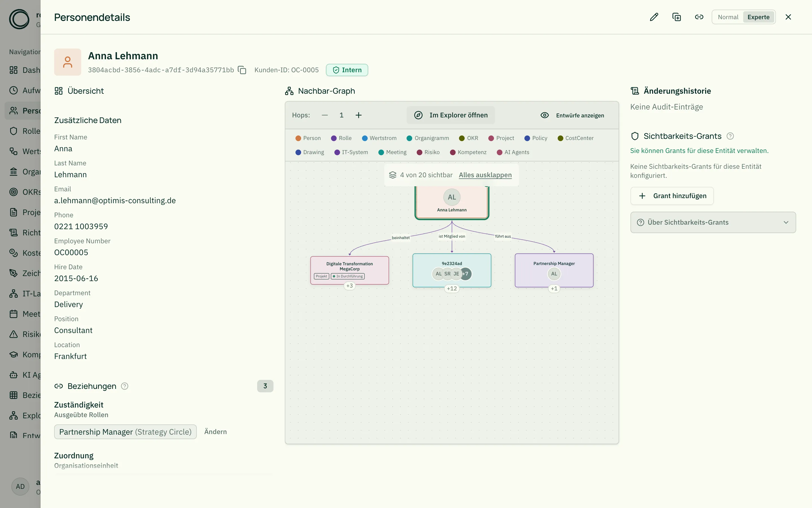Image resolution: width=812 pixels, height=508 pixels.
Task: Toggle OKR legend color dot
Action: tap(462, 138)
